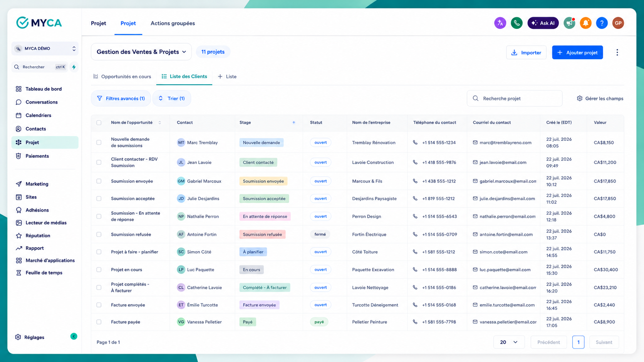Switch to Actions groupées tab

click(173, 23)
